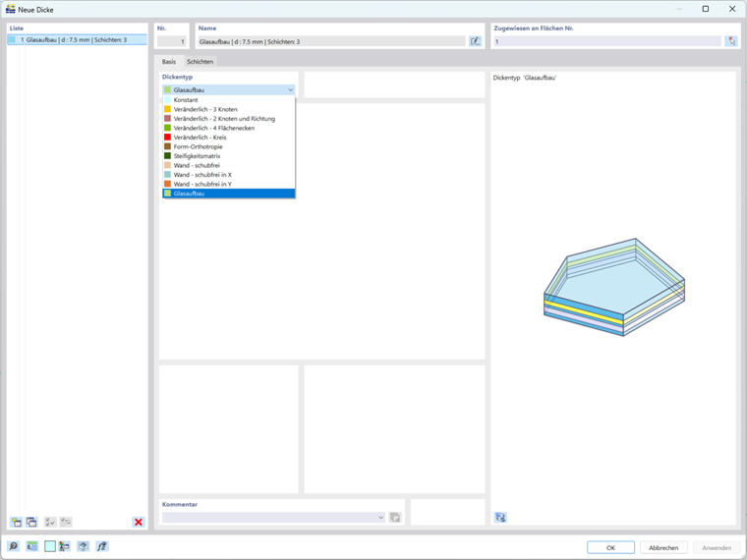Image resolution: width=747 pixels, height=560 pixels.
Task: Choose Wand - schubfrei in X option
Action: [229, 175]
